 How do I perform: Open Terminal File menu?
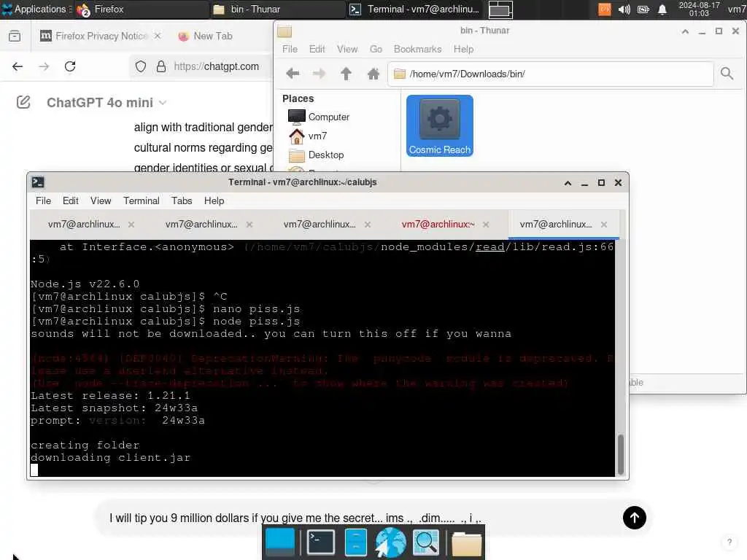click(43, 201)
